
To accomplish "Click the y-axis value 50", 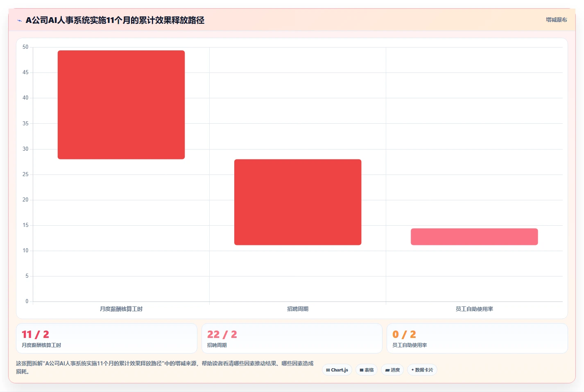I will click(25, 47).
